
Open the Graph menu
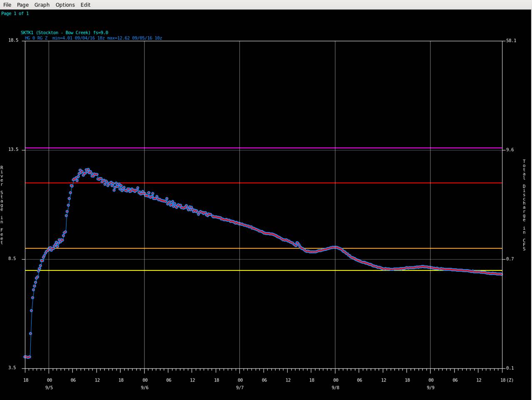[x=42, y=5]
